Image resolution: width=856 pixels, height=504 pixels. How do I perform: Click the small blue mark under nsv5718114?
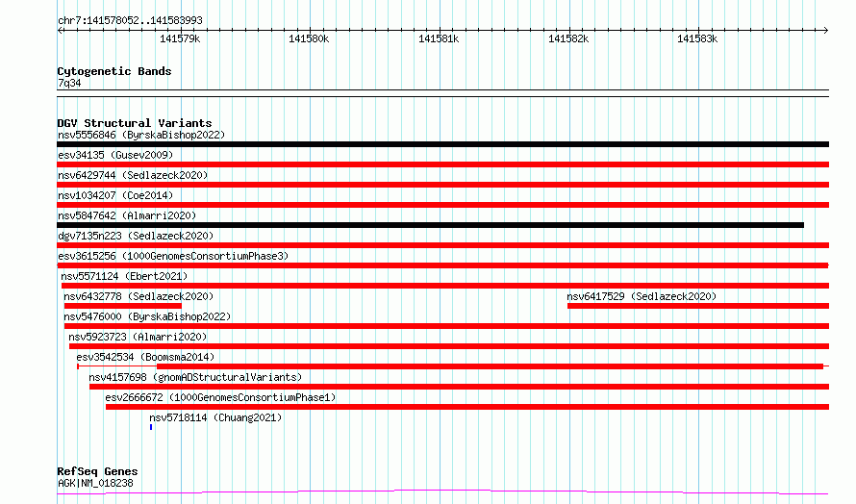pyautogui.click(x=151, y=427)
